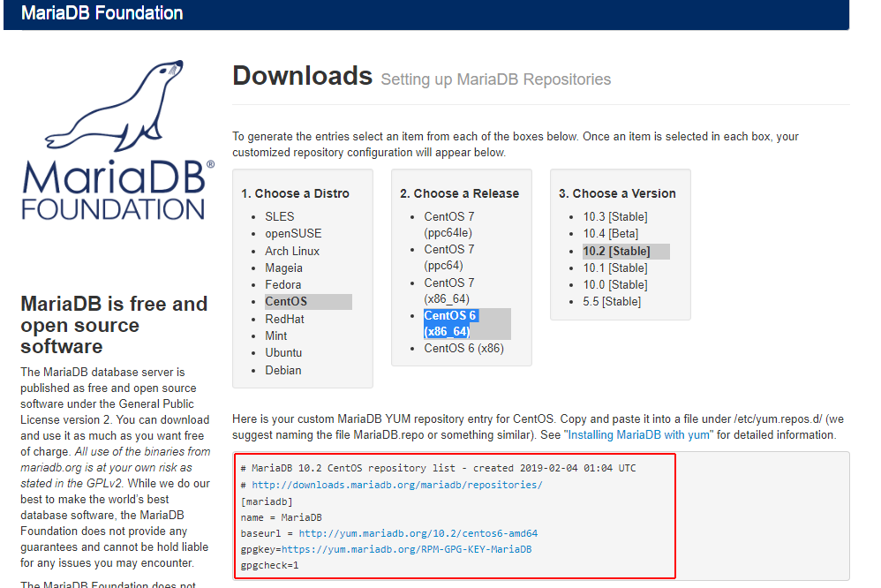Pick version 10.2 [Stable]
Screen dimensions: 881x588
coord(615,252)
